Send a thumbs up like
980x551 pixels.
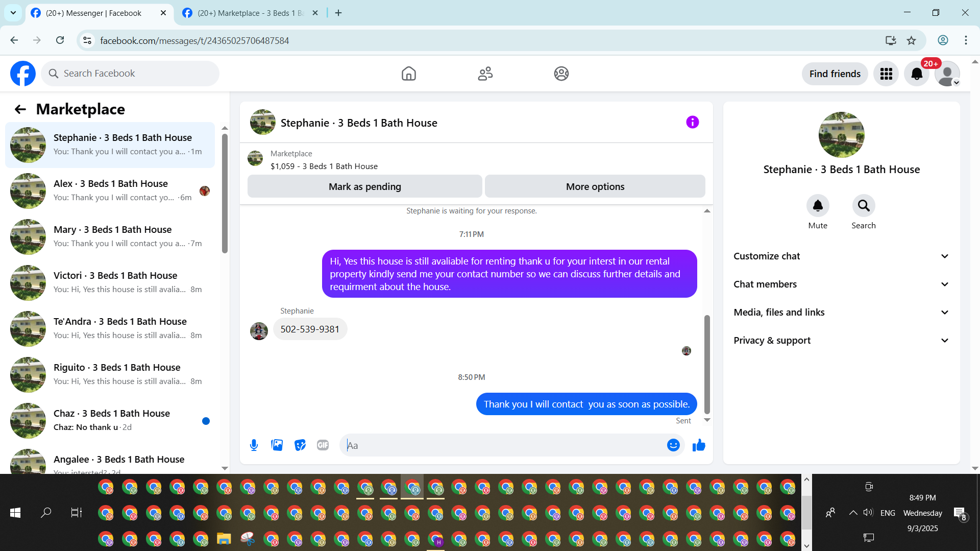[699, 445]
